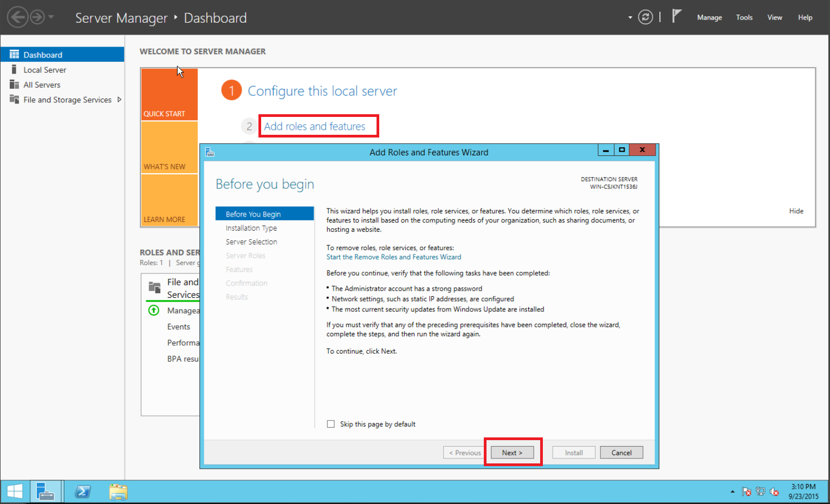Image resolution: width=830 pixels, height=504 pixels.
Task: Click the Next button in wizard
Action: point(512,453)
